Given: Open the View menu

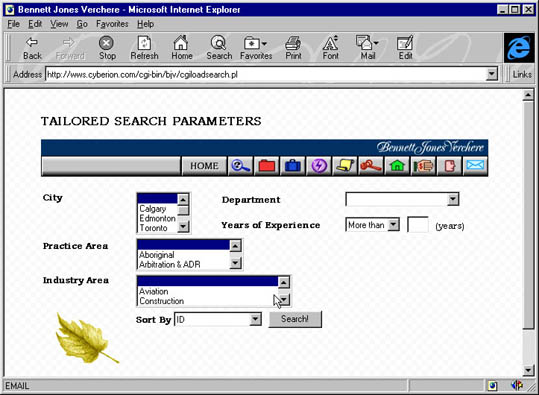Looking at the screenshot, I should tap(59, 24).
